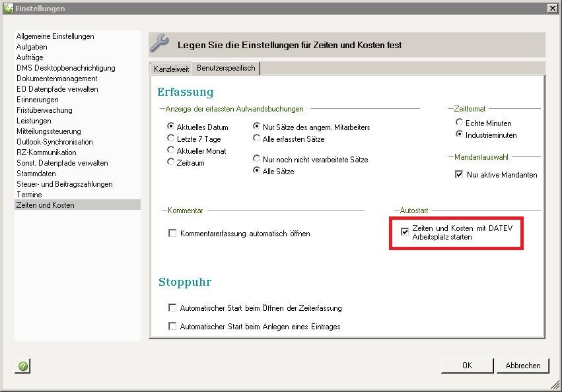Select Outlook-Synchronisation in the sidebar

(x=54, y=142)
